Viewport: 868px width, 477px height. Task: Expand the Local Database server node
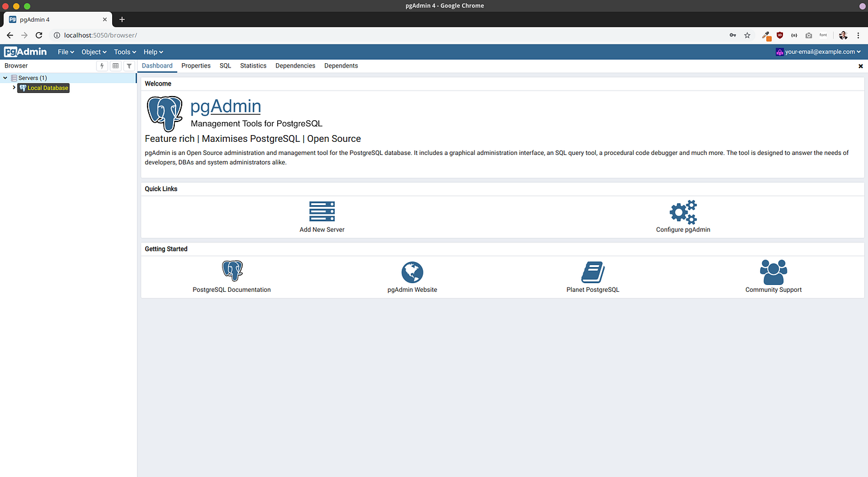coord(14,87)
